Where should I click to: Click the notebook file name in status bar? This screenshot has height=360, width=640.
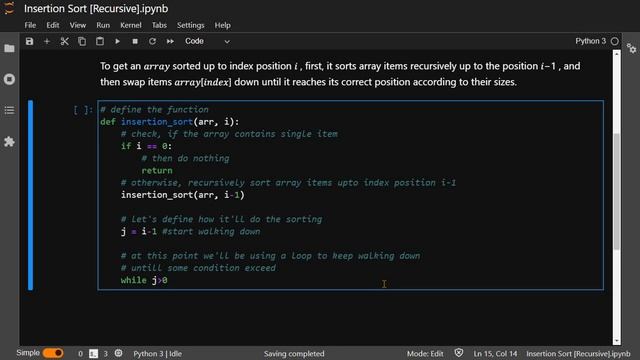(578, 353)
